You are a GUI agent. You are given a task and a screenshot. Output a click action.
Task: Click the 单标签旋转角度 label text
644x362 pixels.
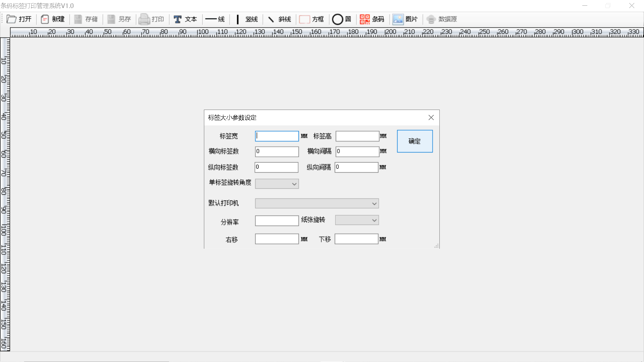(230, 182)
